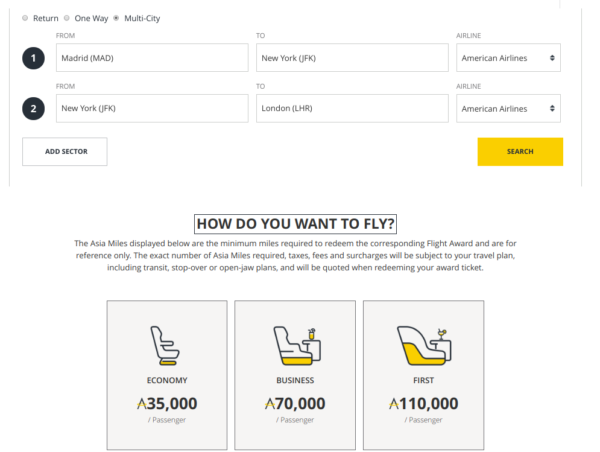The height and width of the screenshot is (452, 600).
Task: Select the 70,000 miles Business fare
Action: coord(294,404)
